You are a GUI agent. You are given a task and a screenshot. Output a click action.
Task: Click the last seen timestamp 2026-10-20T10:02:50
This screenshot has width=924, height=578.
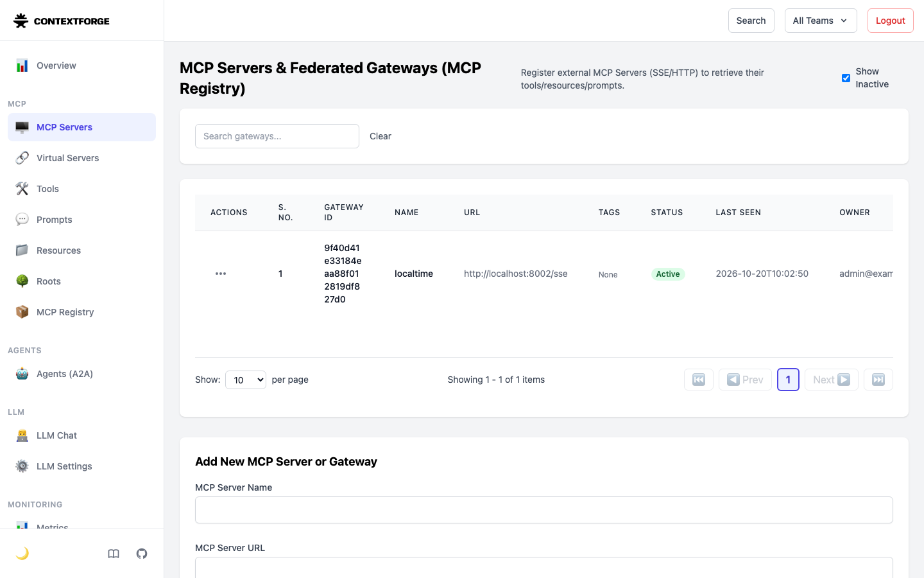click(762, 274)
